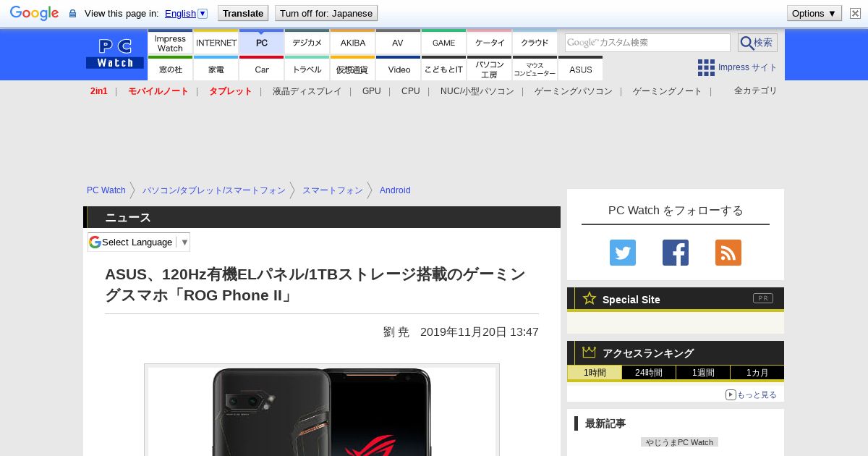Click スマートフォン breadcrumb link
The height and width of the screenshot is (456, 868).
[x=333, y=190]
